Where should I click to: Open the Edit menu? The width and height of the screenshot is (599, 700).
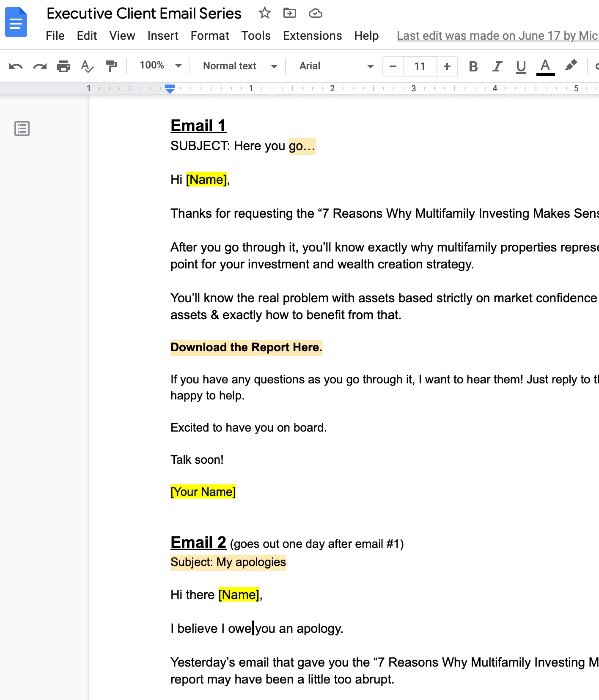[x=87, y=36]
